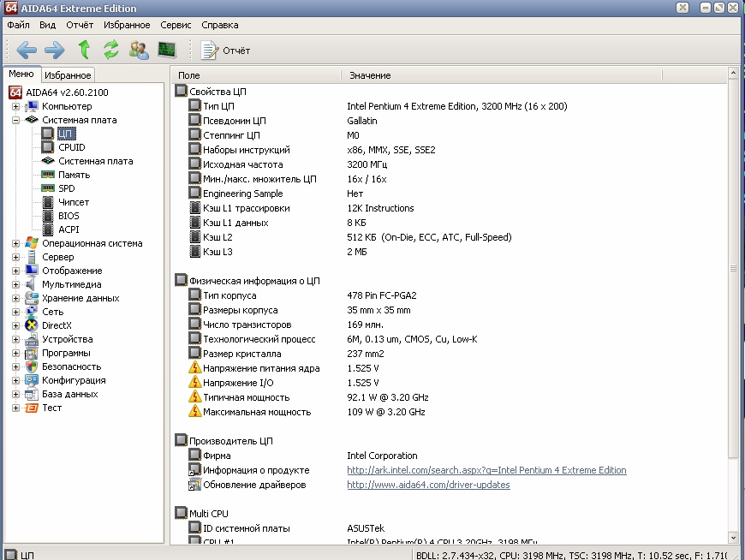Open the user management people icon

click(139, 50)
